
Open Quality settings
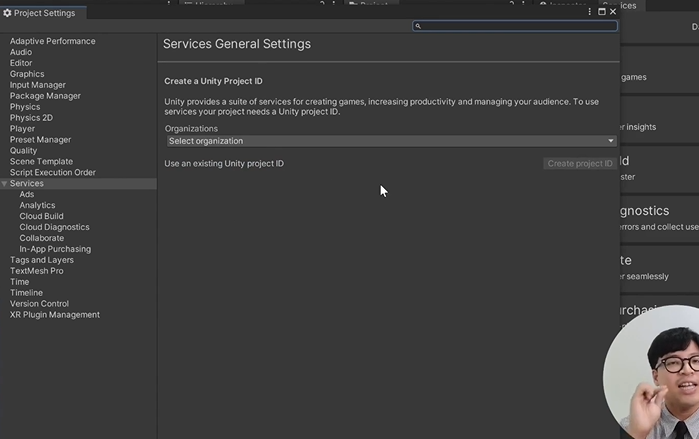click(x=23, y=151)
